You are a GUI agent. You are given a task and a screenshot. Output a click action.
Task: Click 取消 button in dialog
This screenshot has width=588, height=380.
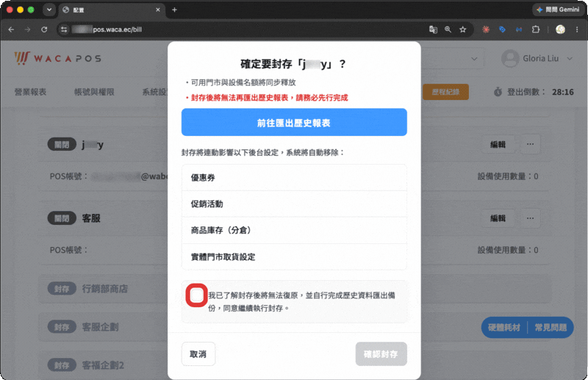pyautogui.click(x=198, y=354)
